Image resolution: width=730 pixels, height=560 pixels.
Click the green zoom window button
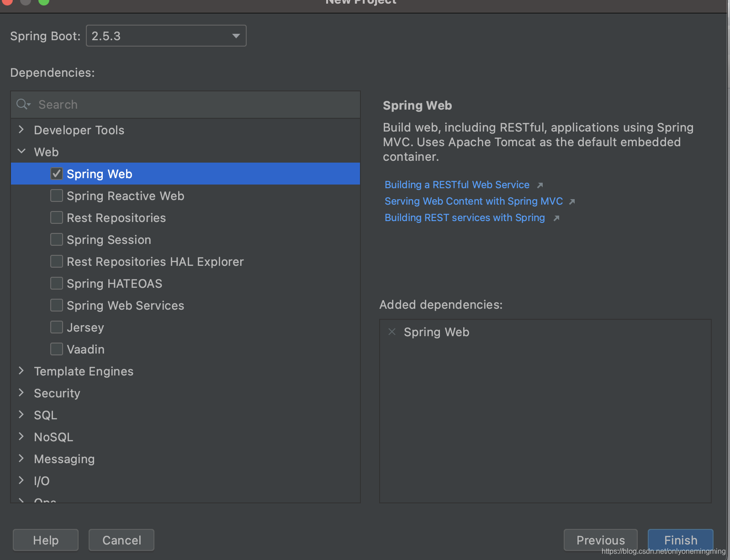pyautogui.click(x=43, y=1)
